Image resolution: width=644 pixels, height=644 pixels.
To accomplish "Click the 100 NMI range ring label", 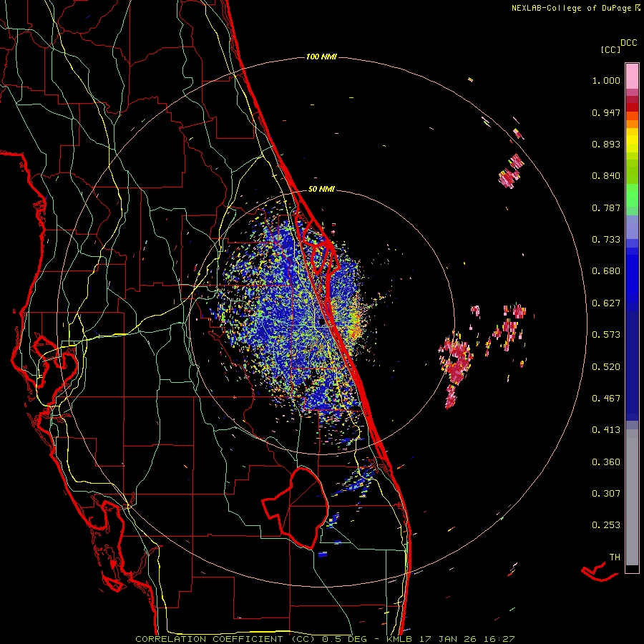I will tap(321, 57).
